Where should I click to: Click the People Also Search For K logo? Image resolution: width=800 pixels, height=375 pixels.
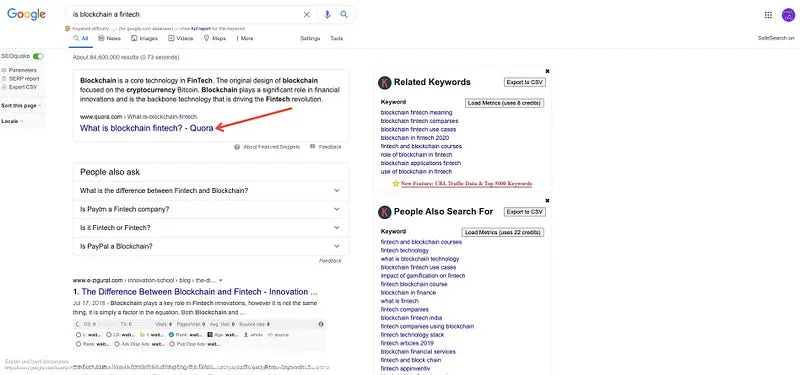tap(385, 212)
